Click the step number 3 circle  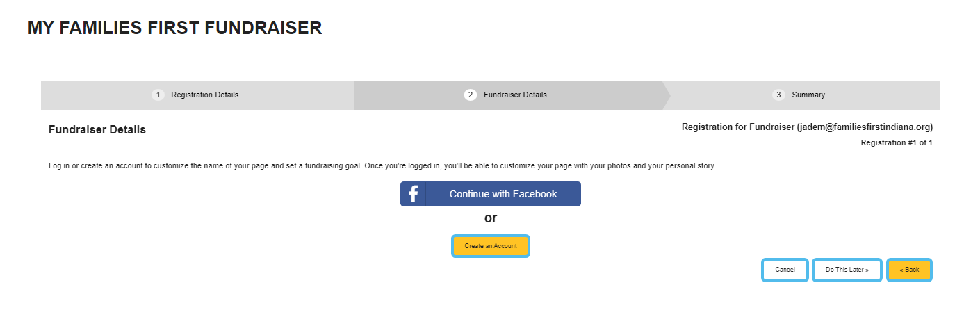[778, 95]
